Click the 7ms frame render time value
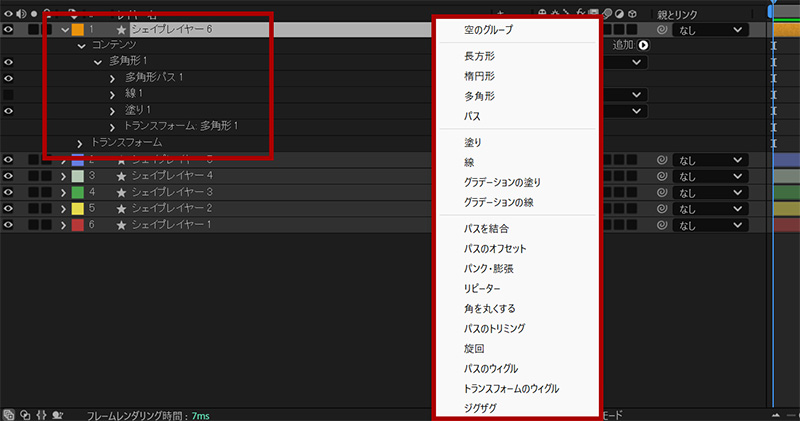Screen dimensions: 800x421 point(200,416)
